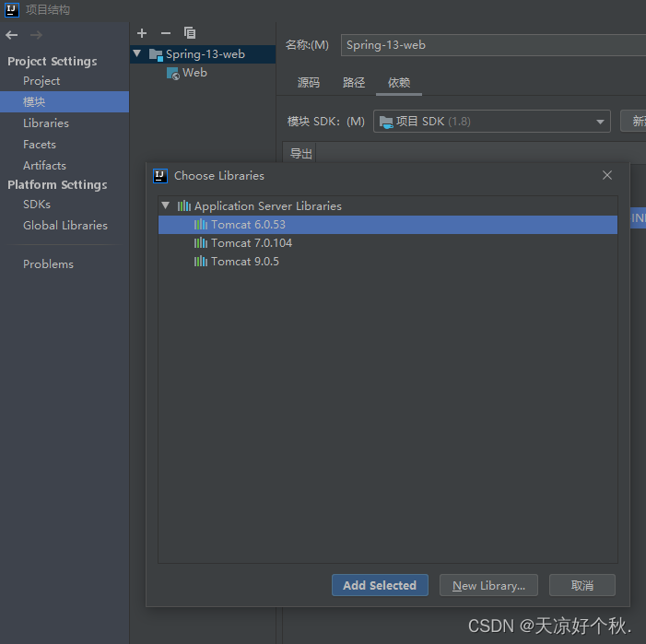646x644 pixels.
Task: Click the Tomcat 6.0.53 library icon
Action: [201, 225]
